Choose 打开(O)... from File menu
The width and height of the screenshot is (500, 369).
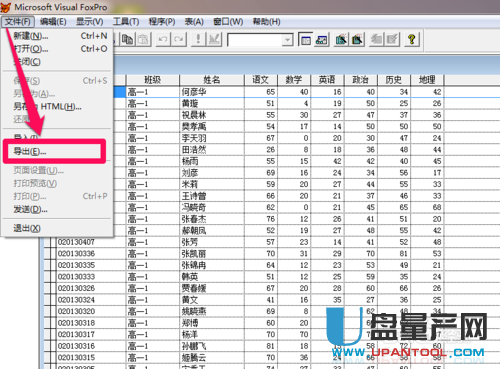[x=57, y=49]
